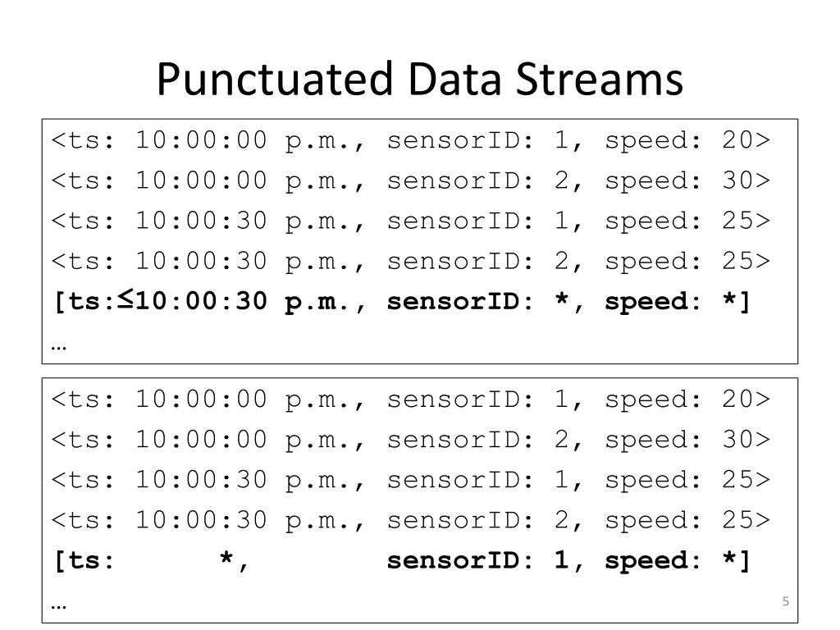This screenshot has width=840, height=630.
Task: Select first tuple line in bottom box
Action: 411,399
